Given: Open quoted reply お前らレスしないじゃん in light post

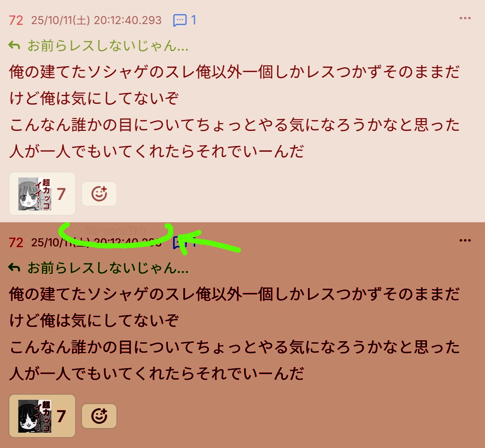Looking at the screenshot, I should click(x=108, y=46).
